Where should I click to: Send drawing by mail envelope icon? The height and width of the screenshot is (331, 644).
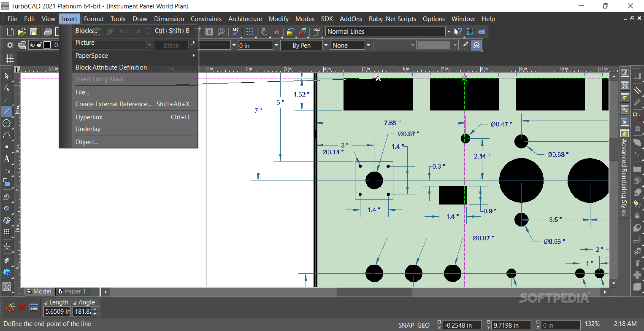(x=482, y=32)
